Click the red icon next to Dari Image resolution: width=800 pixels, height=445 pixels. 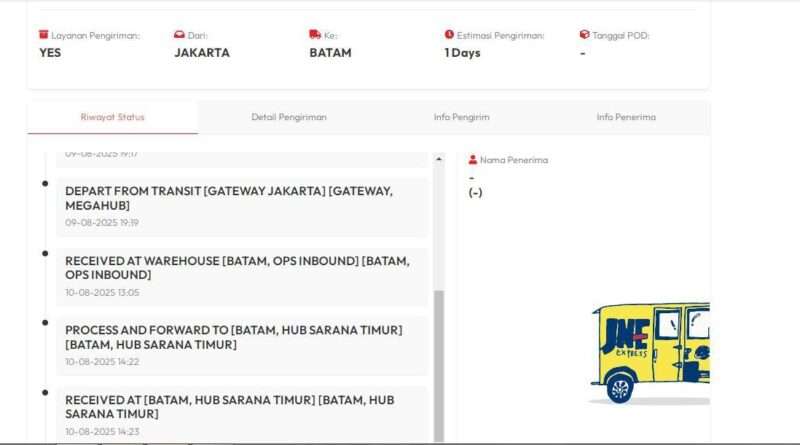click(x=179, y=35)
